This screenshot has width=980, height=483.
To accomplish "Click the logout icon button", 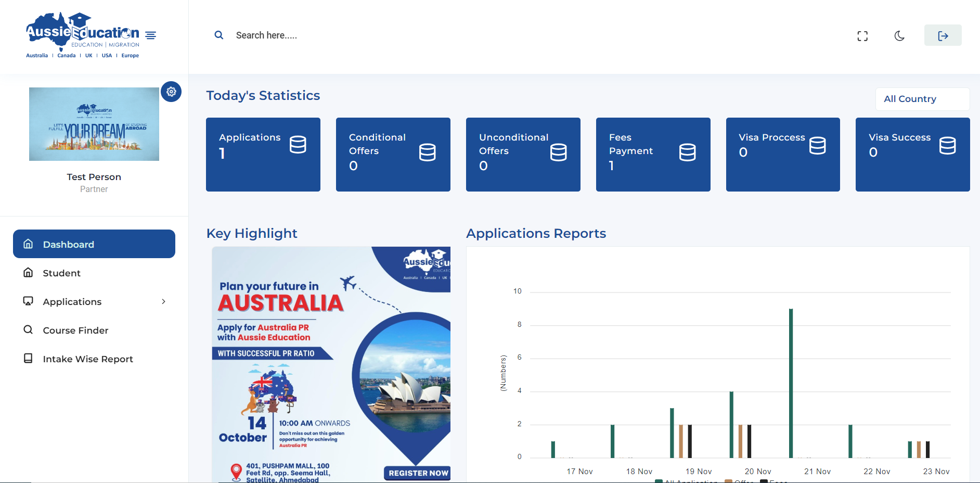I will click(943, 35).
